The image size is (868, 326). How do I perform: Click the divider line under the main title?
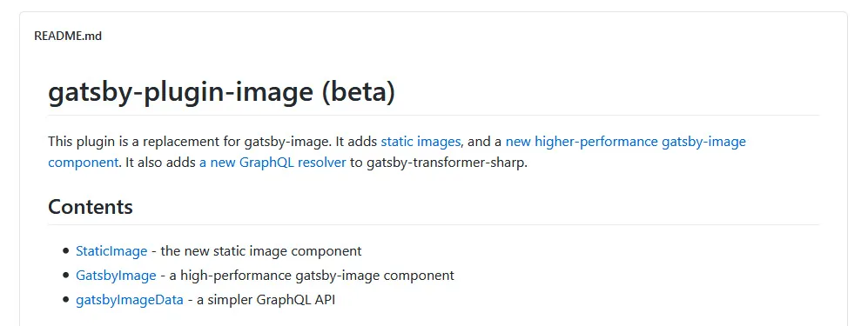click(434, 116)
